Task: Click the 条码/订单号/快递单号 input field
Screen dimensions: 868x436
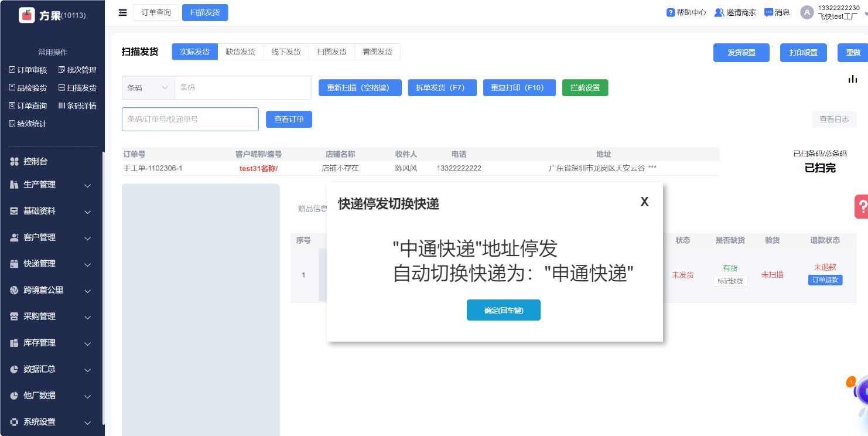Action: click(190, 119)
